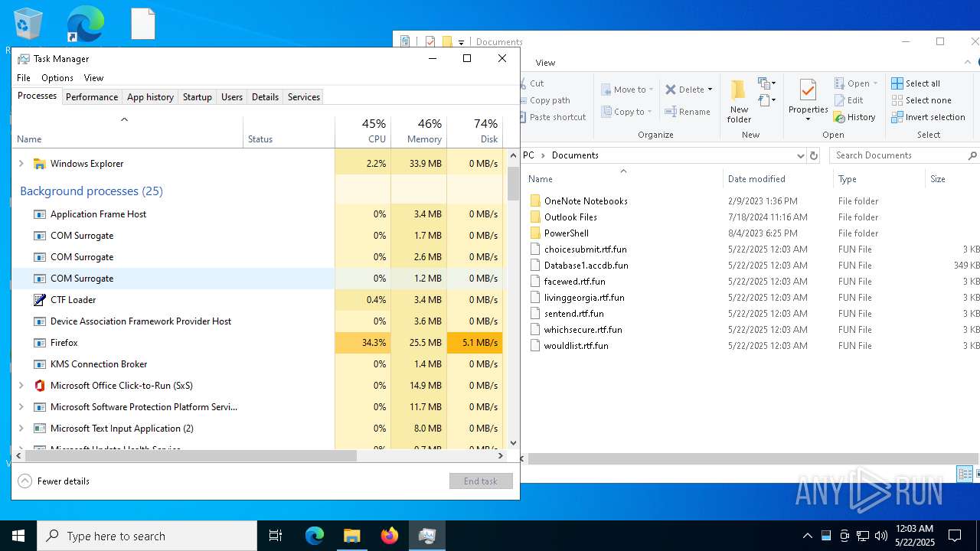Expand Microsoft Text Input Application group

pyautogui.click(x=21, y=429)
